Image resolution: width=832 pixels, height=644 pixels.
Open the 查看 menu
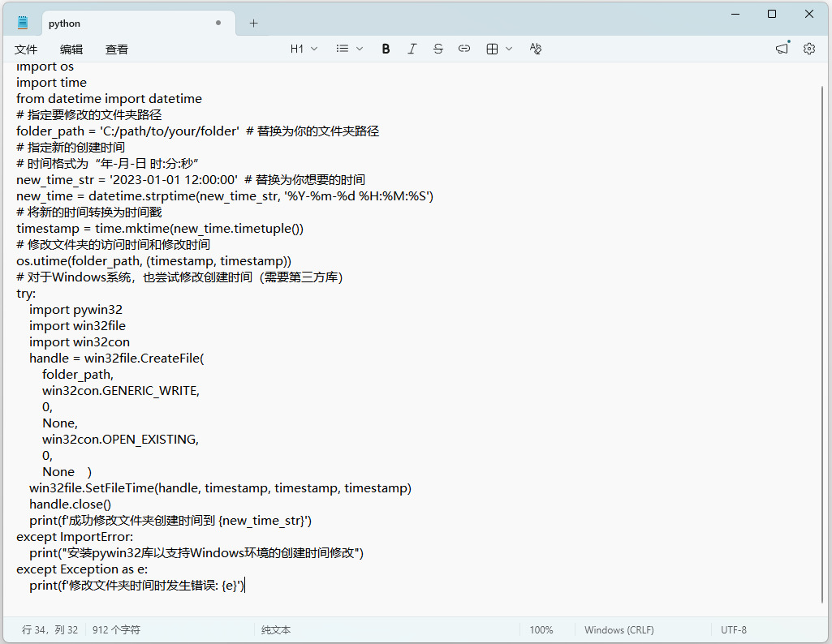click(117, 49)
